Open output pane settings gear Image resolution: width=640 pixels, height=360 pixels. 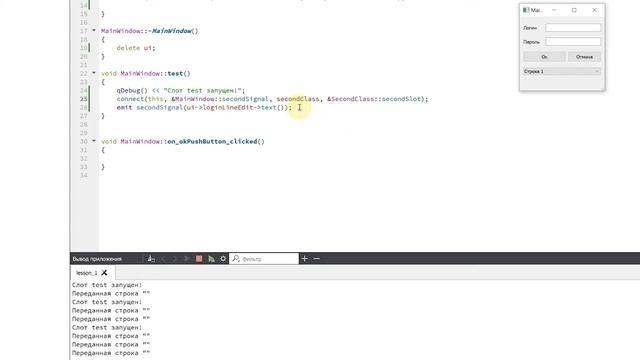(x=223, y=259)
